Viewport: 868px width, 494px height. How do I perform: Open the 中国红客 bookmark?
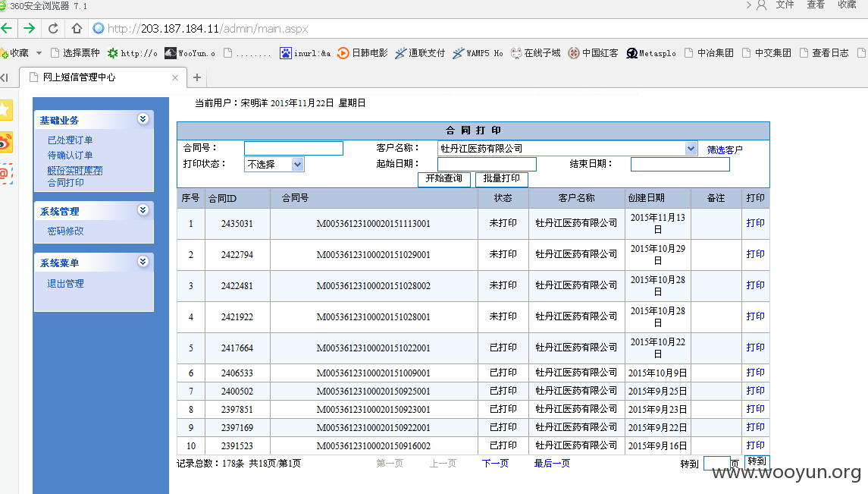(x=594, y=53)
